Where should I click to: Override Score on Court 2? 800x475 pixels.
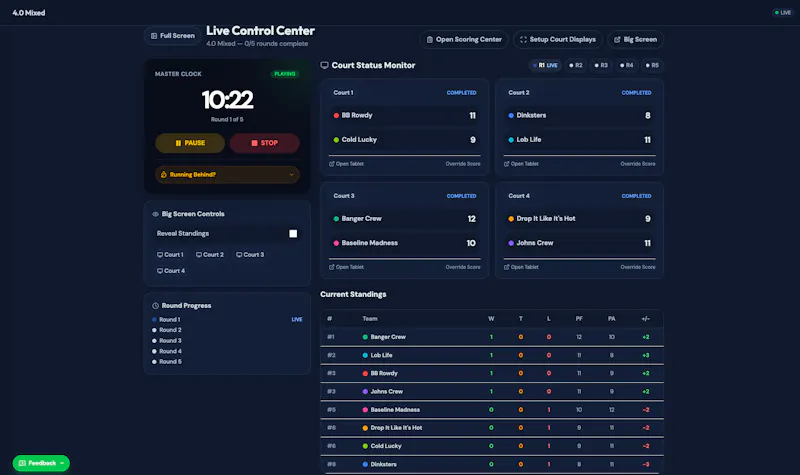tap(638, 164)
